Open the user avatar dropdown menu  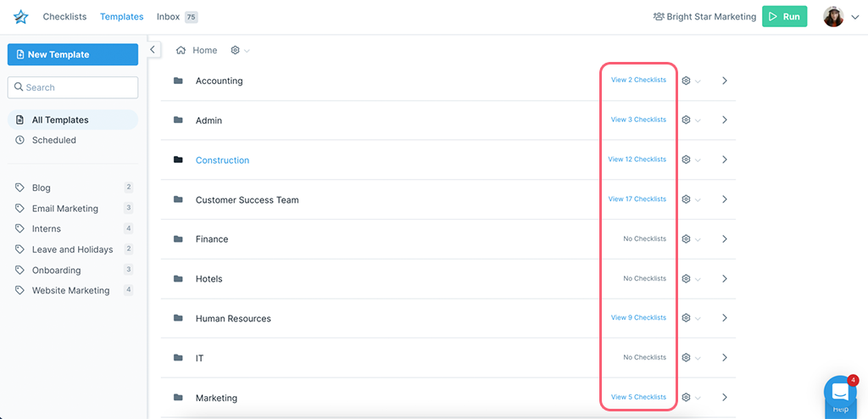point(841,17)
